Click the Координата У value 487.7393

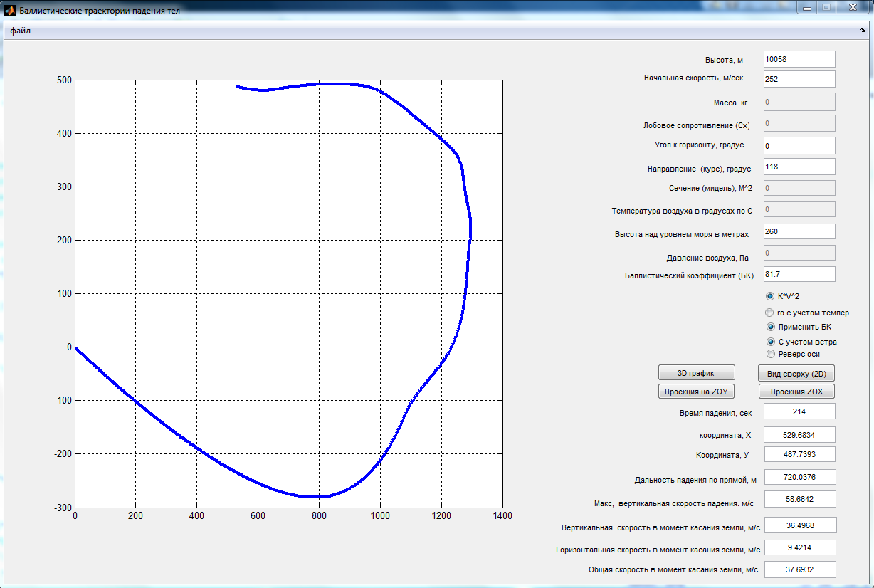point(799,454)
